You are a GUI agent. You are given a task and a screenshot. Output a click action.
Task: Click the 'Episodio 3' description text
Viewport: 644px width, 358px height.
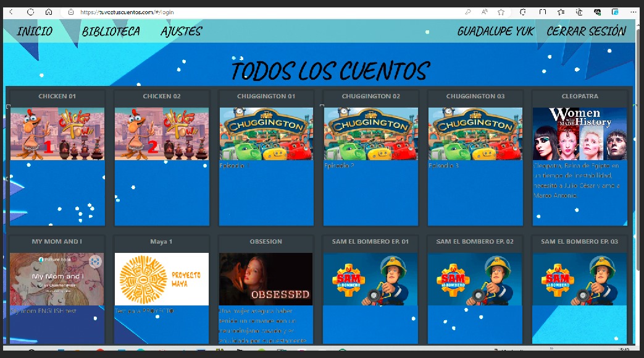point(443,166)
